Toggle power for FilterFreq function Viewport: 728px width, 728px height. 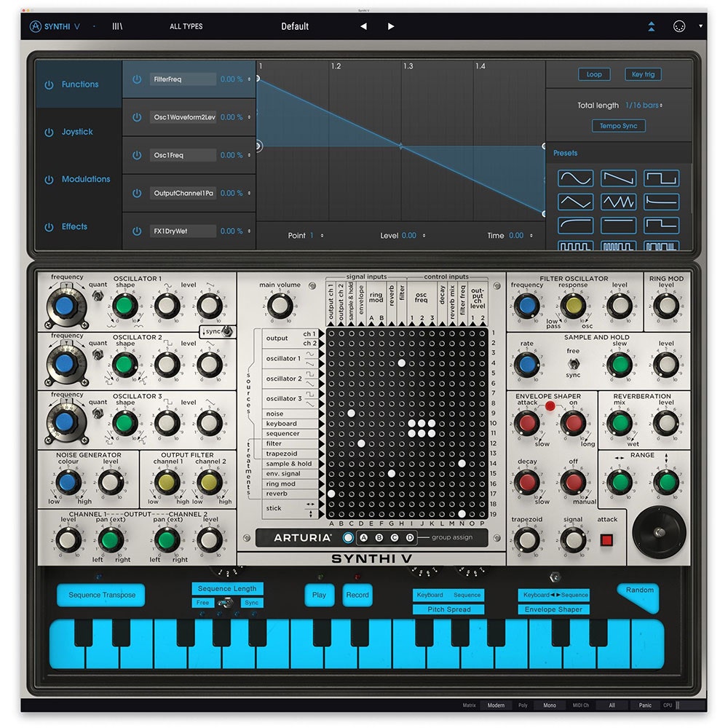click(137, 79)
